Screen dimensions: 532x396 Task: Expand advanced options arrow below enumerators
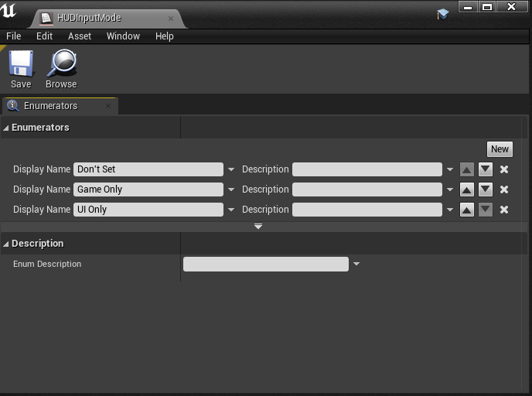point(258,226)
